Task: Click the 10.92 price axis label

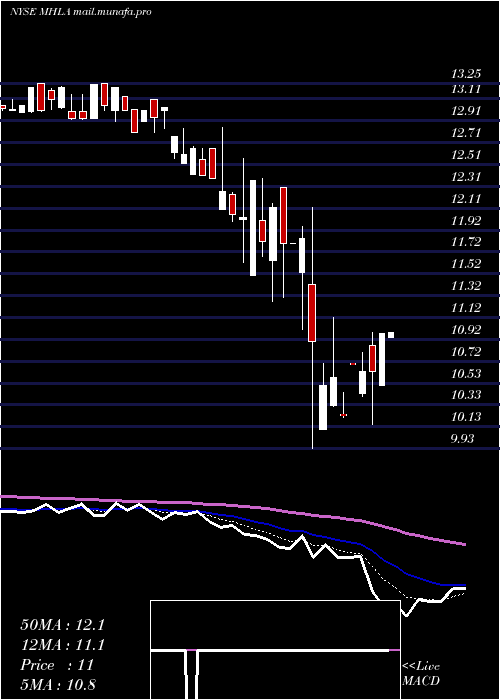Action: (x=466, y=330)
